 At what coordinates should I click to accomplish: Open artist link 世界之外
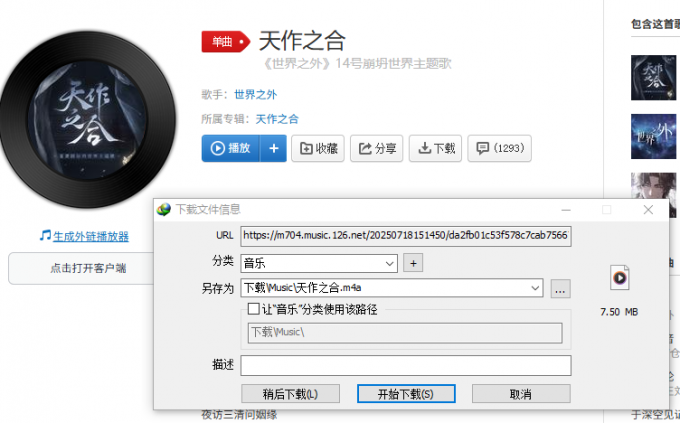click(x=255, y=95)
